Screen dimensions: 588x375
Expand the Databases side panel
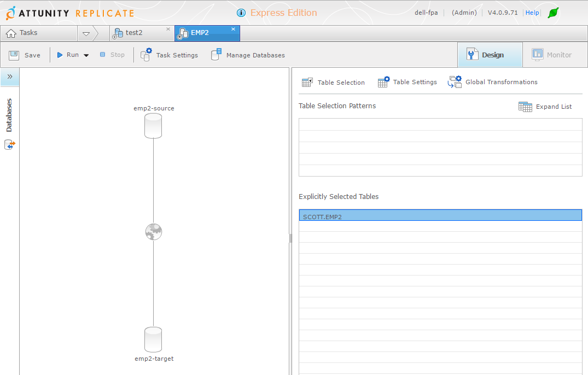[x=10, y=77]
